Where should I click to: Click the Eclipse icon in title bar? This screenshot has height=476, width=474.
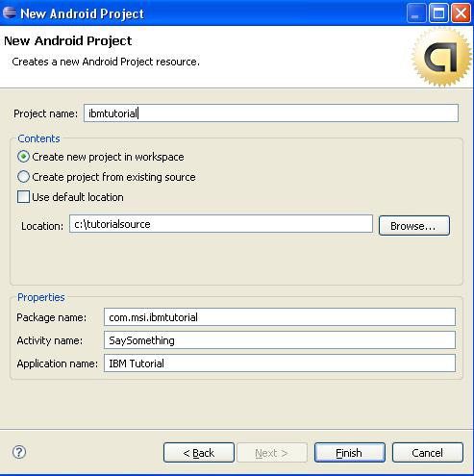(10, 13)
